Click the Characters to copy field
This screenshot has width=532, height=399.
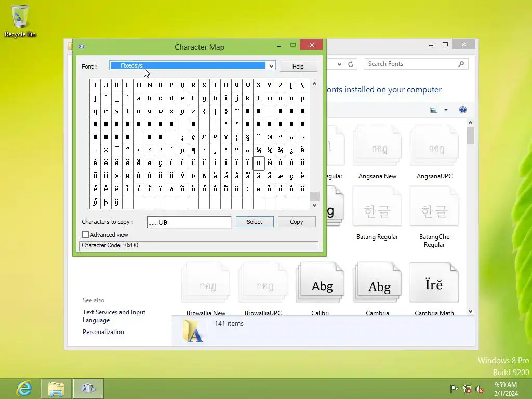[x=189, y=222]
